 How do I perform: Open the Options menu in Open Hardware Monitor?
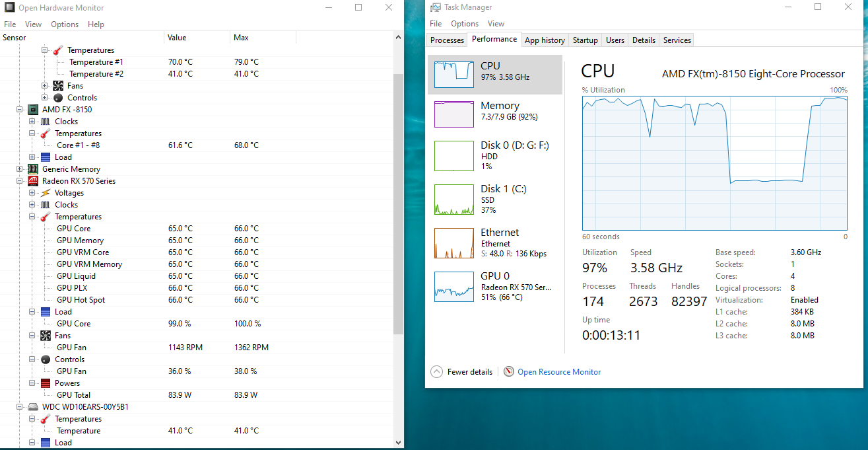[65, 24]
